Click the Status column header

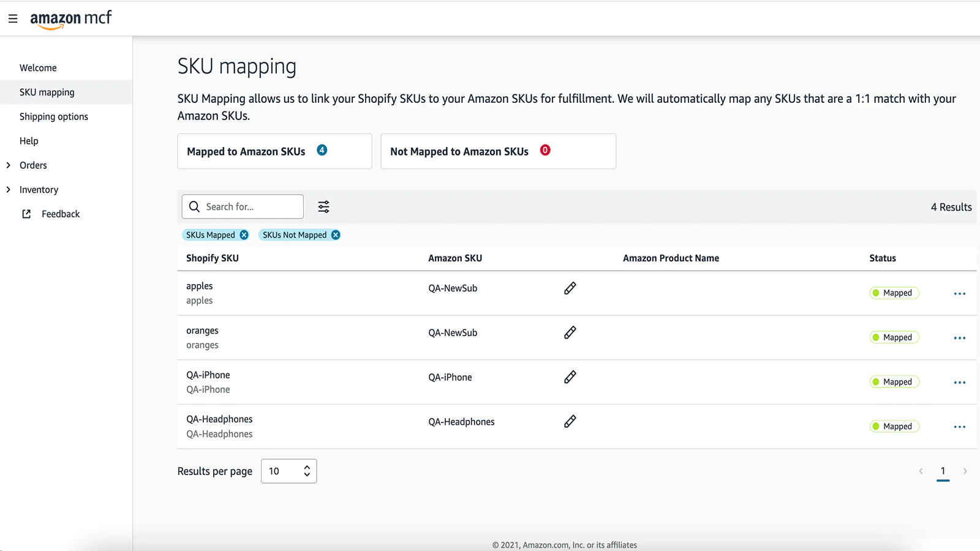click(883, 258)
